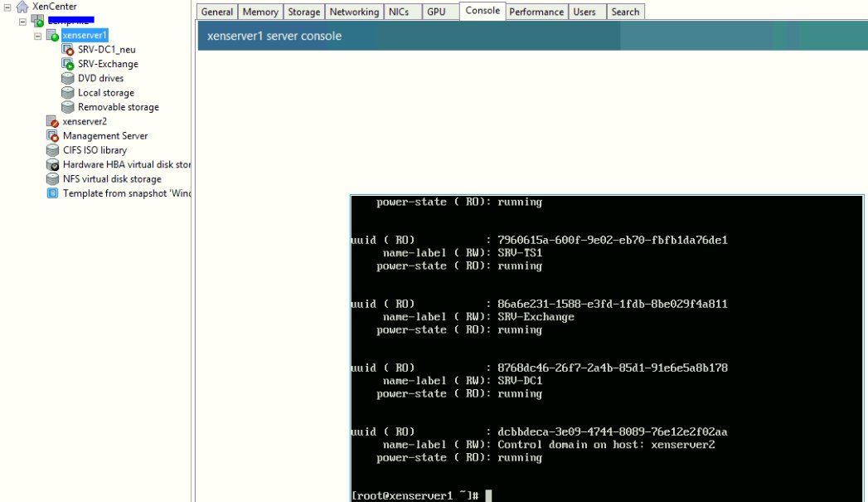
Task: Click the SRV-Exchange running VM icon
Action: pyautogui.click(x=67, y=64)
